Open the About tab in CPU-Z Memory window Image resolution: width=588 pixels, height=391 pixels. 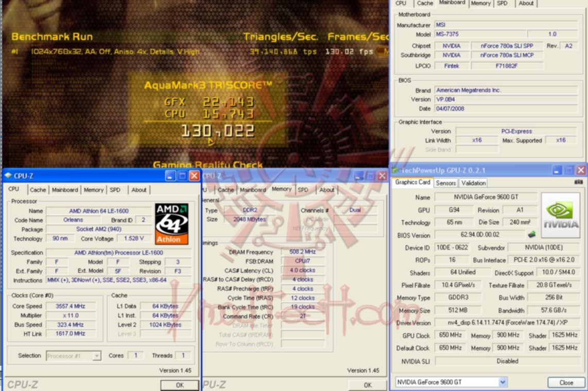click(326, 190)
